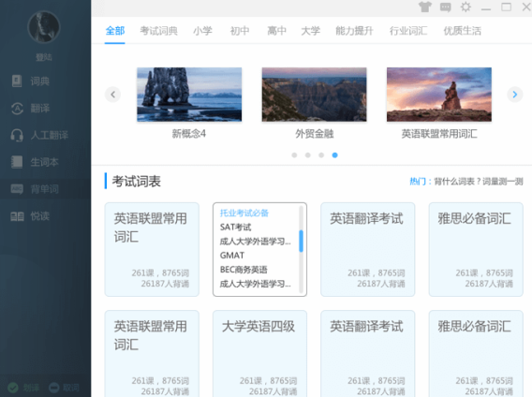Viewport: 532px width, 397px height.
Task: Click the 登陆 login text
Action: click(44, 57)
